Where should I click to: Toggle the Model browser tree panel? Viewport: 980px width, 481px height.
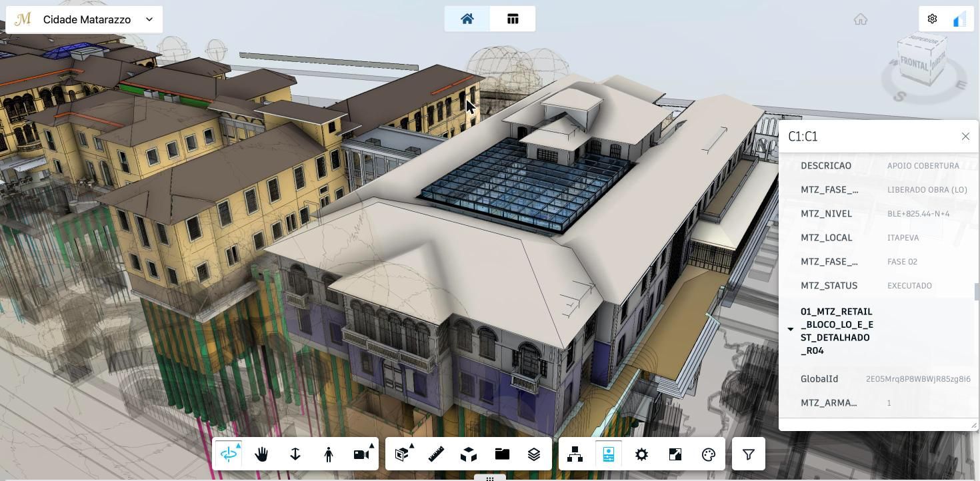pyautogui.click(x=575, y=454)
